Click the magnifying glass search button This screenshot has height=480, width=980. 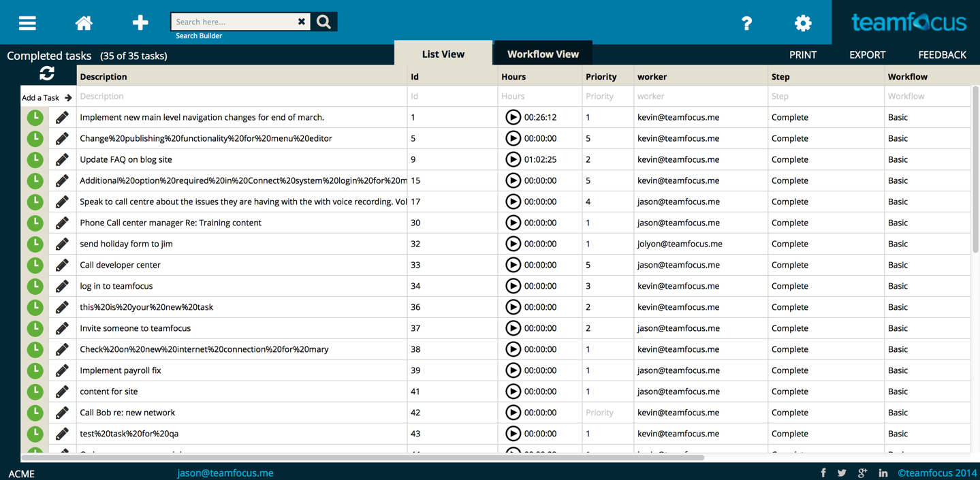[x=324, y=22]
